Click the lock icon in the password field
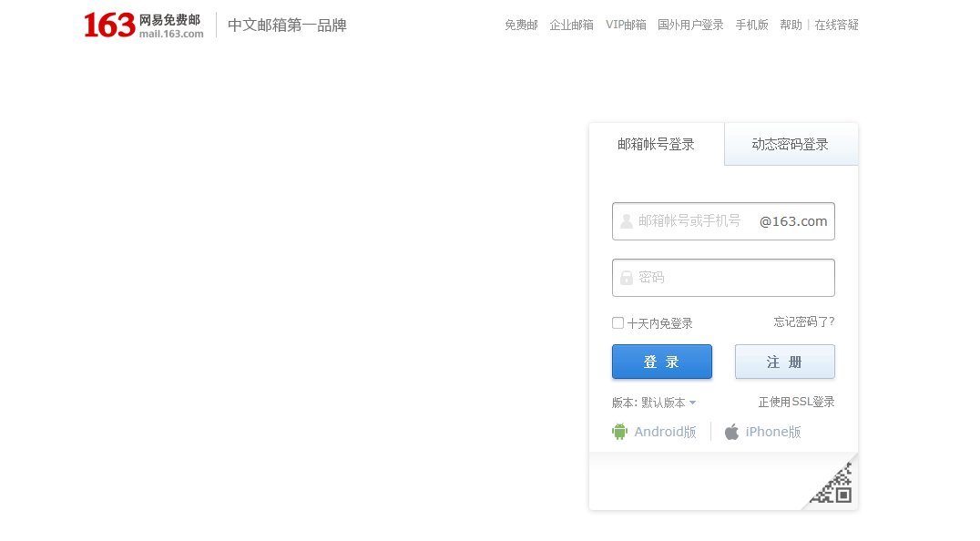The width and height of the screenshot is (980, 541). pyautogui.click(x=626, y=277)
